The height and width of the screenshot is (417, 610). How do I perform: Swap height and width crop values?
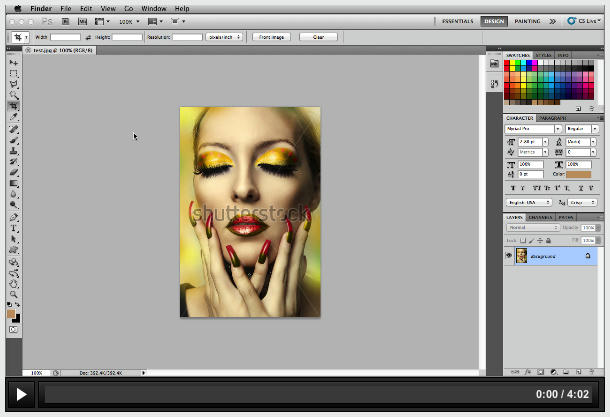pyautogui.click(x=88, y=37)
